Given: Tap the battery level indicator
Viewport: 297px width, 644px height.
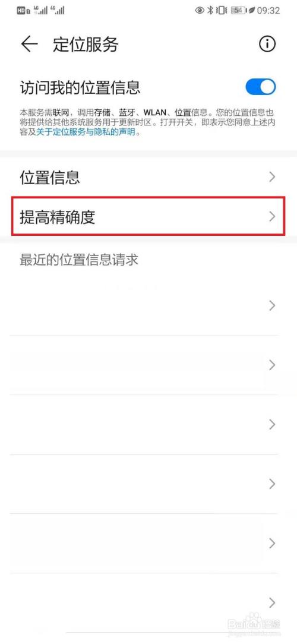Looking at the screenshot, I should 239,10.
